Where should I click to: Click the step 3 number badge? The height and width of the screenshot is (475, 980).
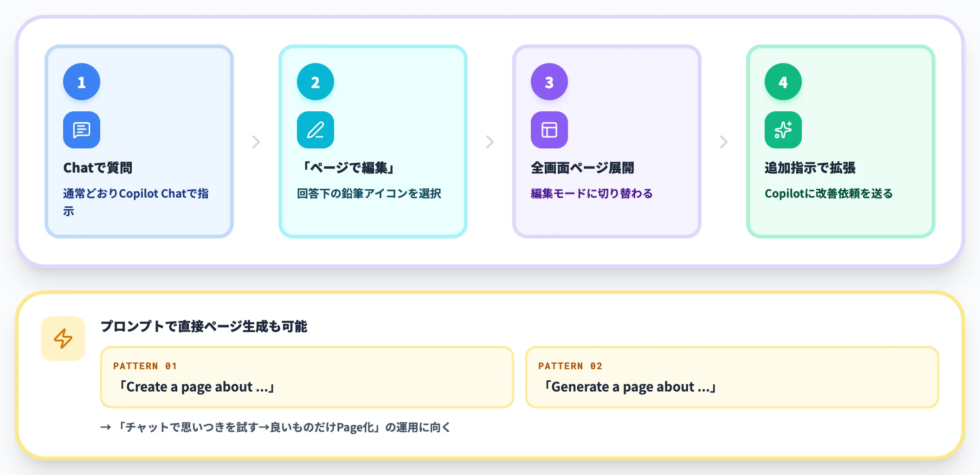(x=549, y=82)
